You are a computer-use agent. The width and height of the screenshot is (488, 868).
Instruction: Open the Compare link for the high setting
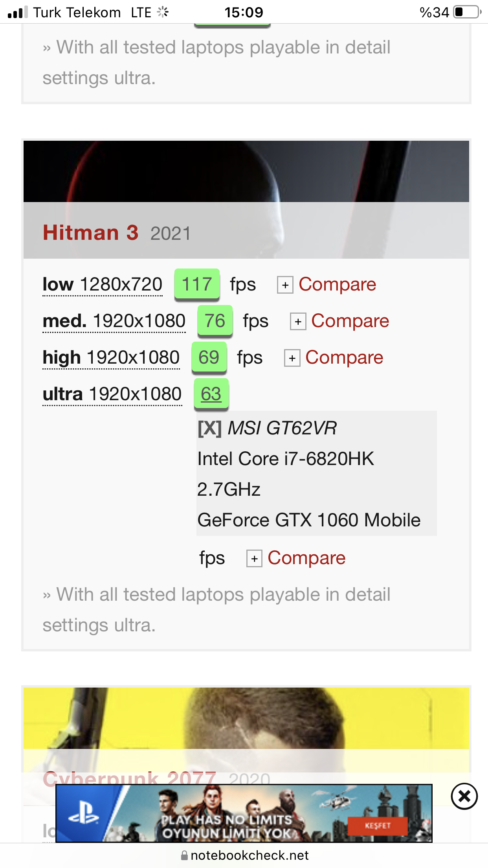coord(344,357)
